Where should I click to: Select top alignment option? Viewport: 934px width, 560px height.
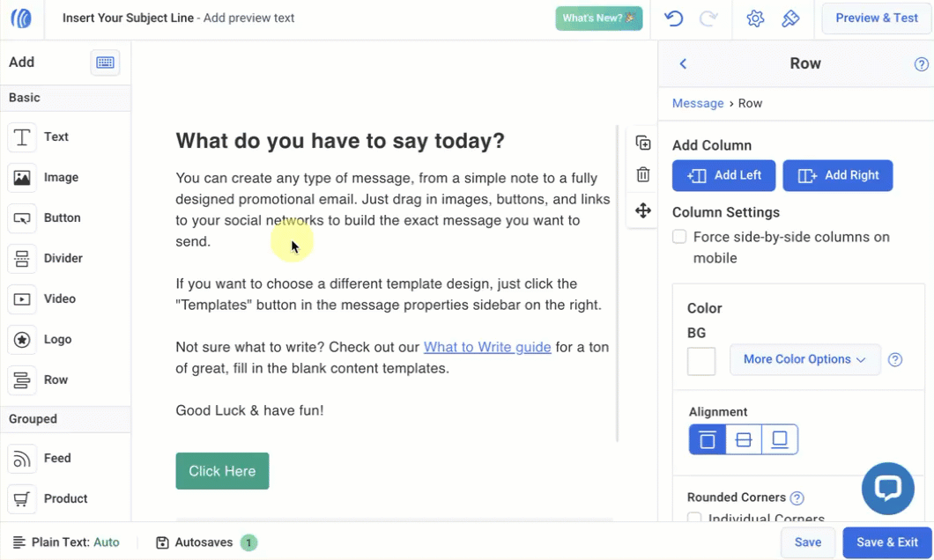[708, 439]
